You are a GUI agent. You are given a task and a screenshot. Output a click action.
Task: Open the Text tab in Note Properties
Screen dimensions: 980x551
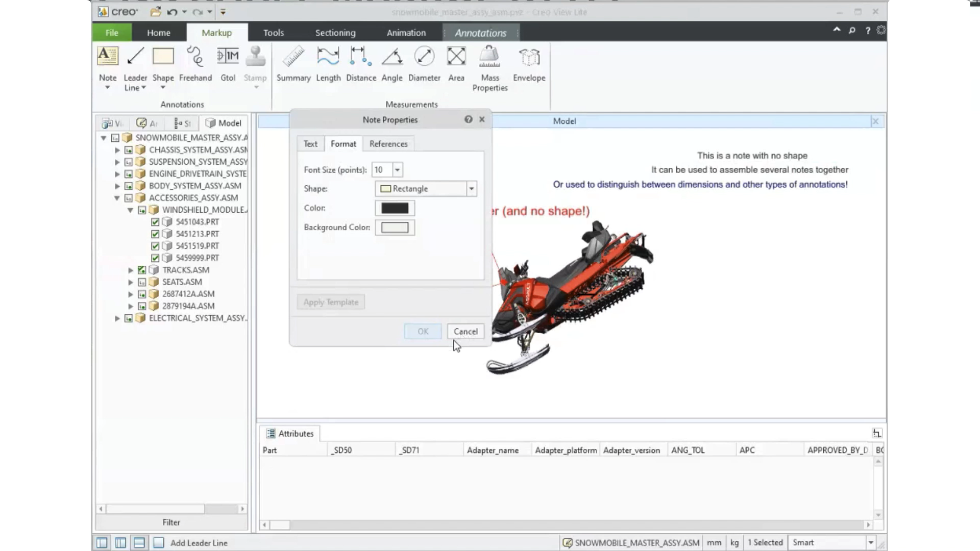pyautogui.click(x=310, y=144)
